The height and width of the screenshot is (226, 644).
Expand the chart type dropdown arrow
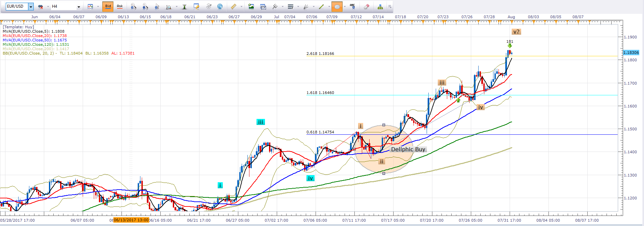[98, 6]
